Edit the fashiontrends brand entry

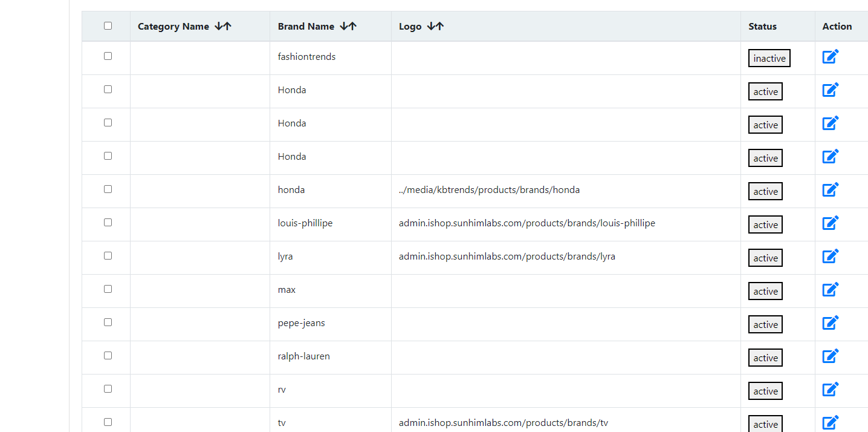(x=831, y=57)
